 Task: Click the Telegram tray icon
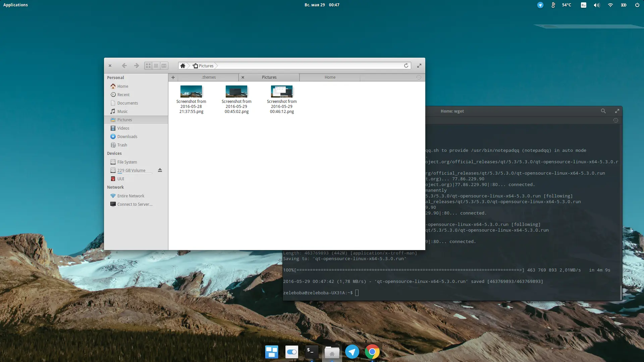(540, 5)
